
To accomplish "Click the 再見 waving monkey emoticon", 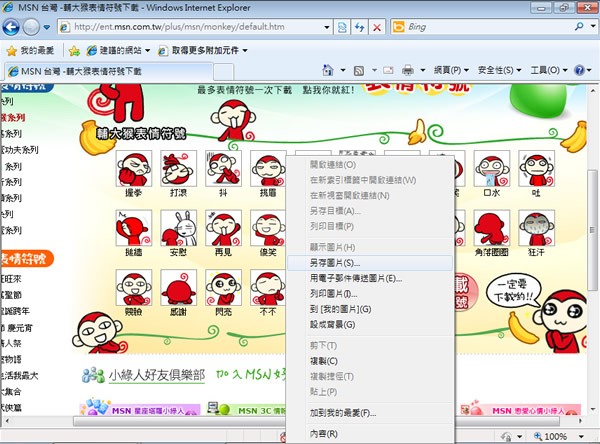I will pos(223,228).
